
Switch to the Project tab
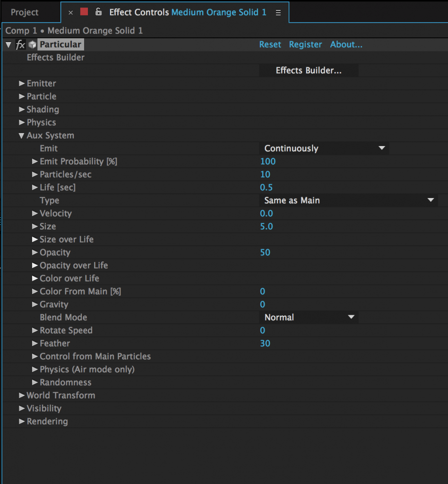point(25,12)
